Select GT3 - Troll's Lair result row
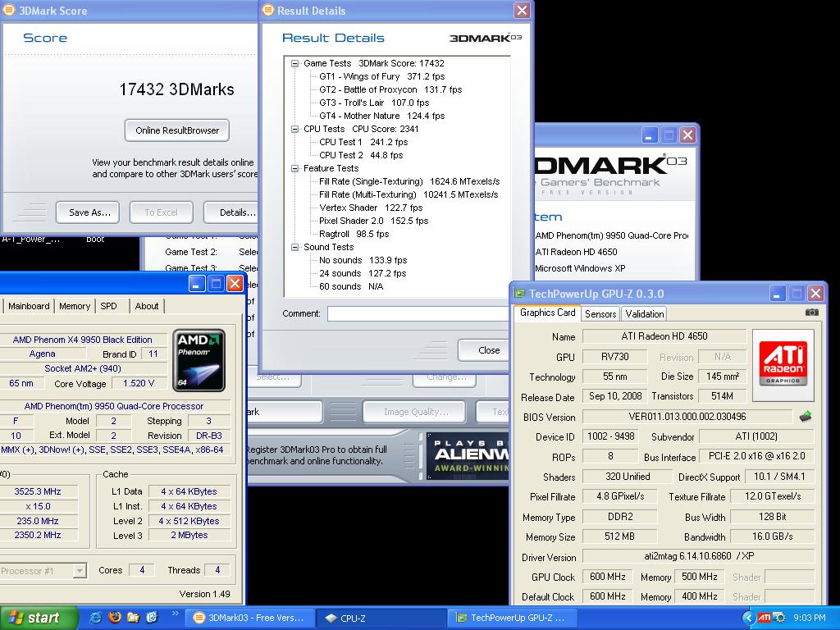This screenshot has width=840, height=630. click(374, 103)
